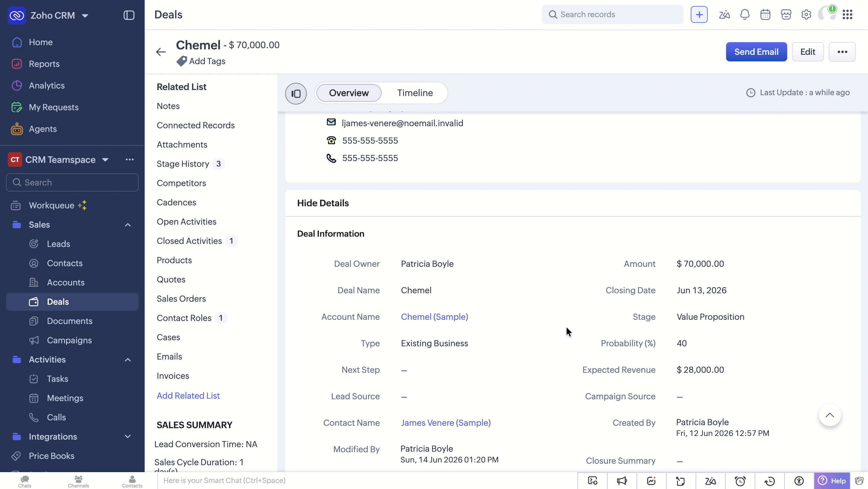868x489 pixels.
Task: Click the Add Tags label
Action: [x=207, y=61]
